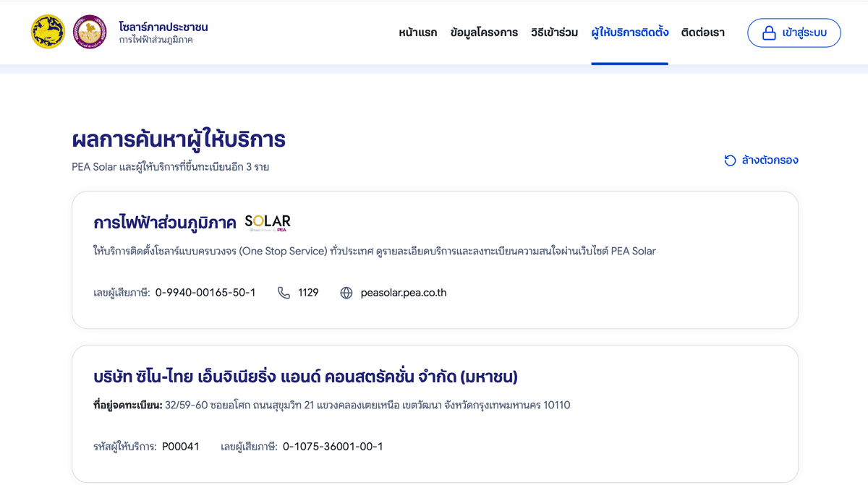Click the phone icon next to 1129
Viewport: 868px width, 485px height.
(284, 293)
